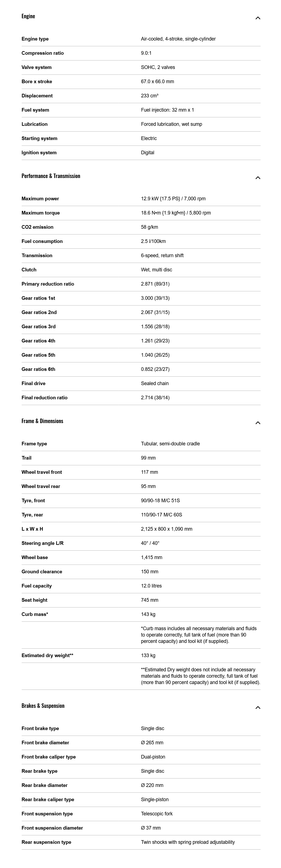The height and width of the screenshot is (868, 281).
Task: Click the Gear ratios 6th label
Action: 38,369
